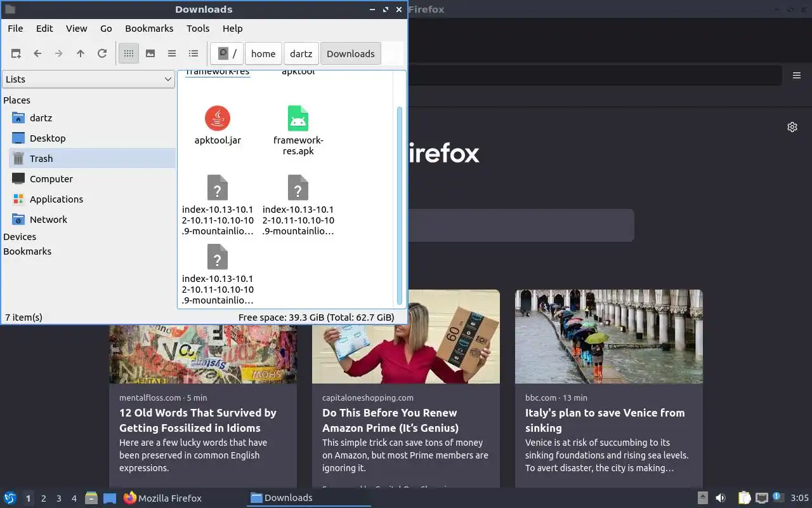812x508 pixels.
Task: Open Firefox new tab settings gear
Action: [792, 127]
